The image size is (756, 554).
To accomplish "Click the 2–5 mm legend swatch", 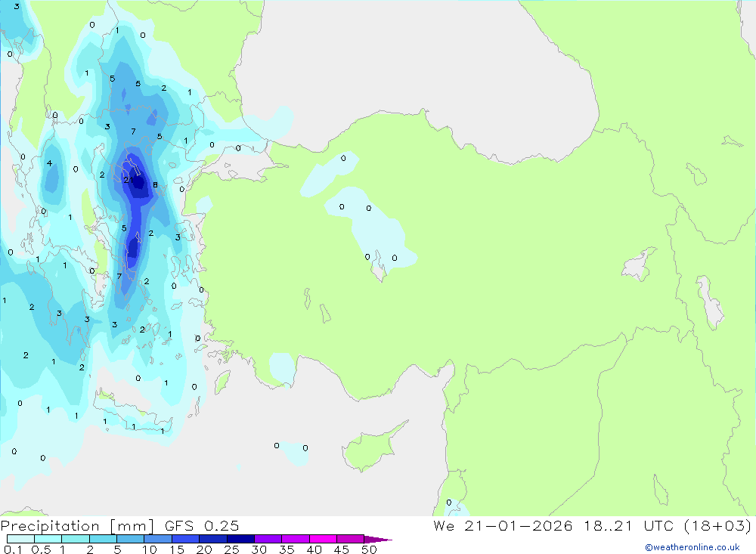I will pyautogui.click(x=103, y=539).
